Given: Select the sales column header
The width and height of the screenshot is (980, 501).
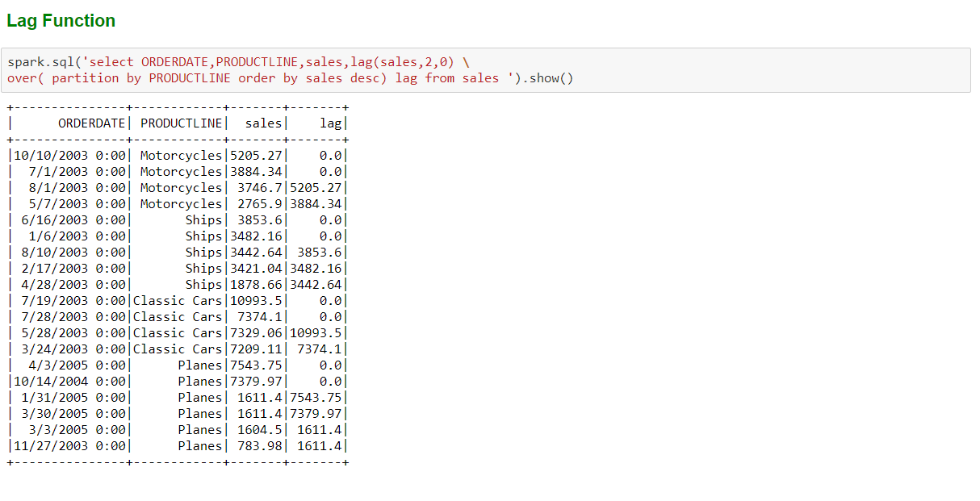Looking at the screenshot, I should click(x=264, y=123).
